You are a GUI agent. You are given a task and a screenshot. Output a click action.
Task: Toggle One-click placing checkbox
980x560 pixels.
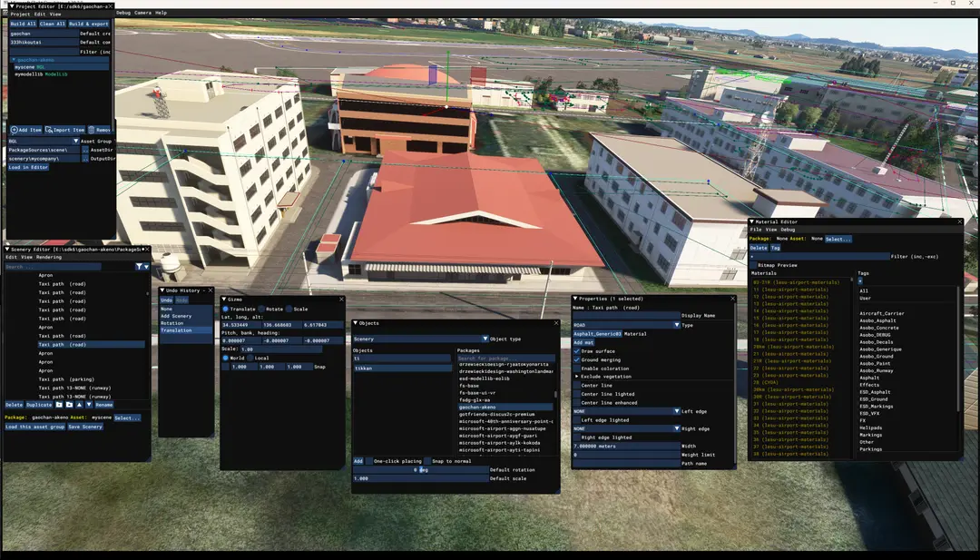pos(368,461)
